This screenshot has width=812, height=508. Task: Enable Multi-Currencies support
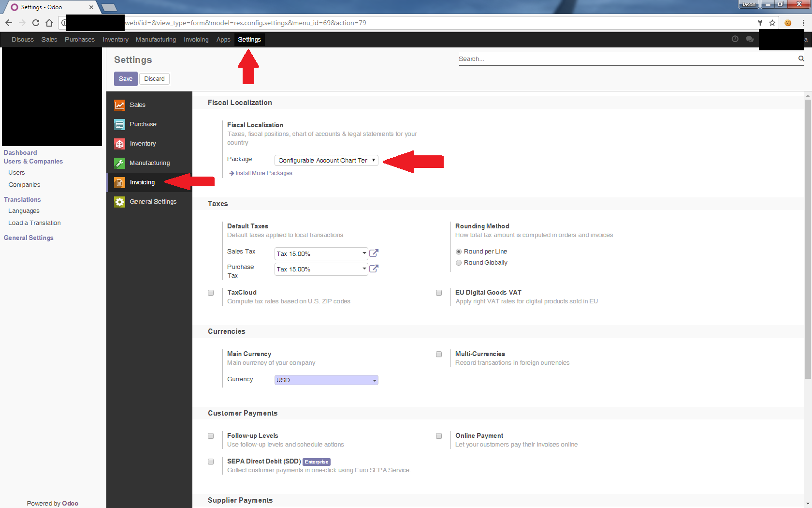(439, 354)
